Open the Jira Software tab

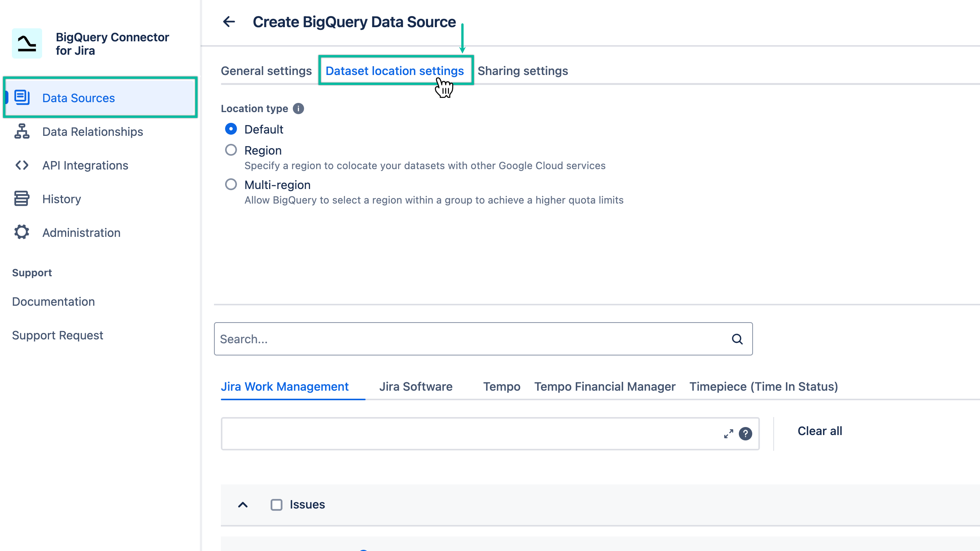[x=416, y=387]
